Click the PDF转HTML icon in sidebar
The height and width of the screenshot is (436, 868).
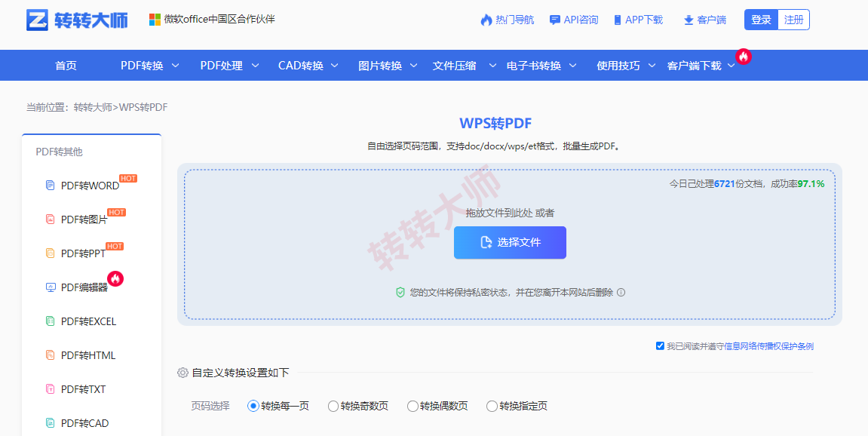click(x=51, y=355)
